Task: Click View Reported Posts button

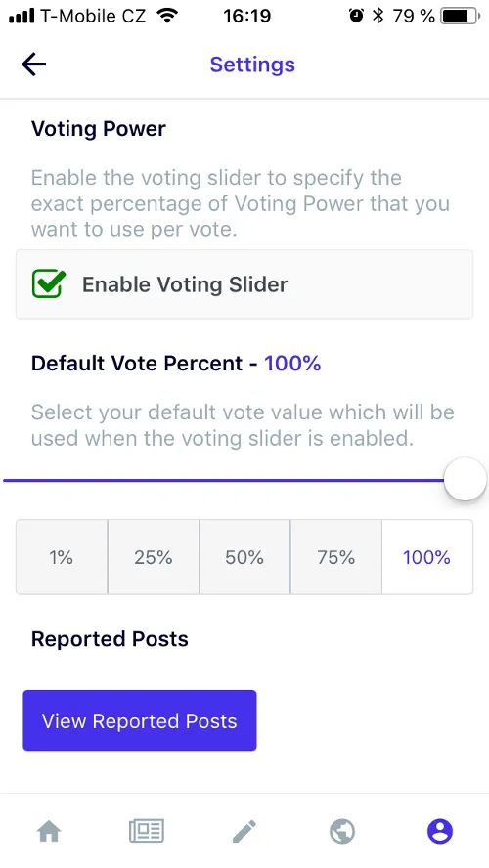Action: [140, 720]
